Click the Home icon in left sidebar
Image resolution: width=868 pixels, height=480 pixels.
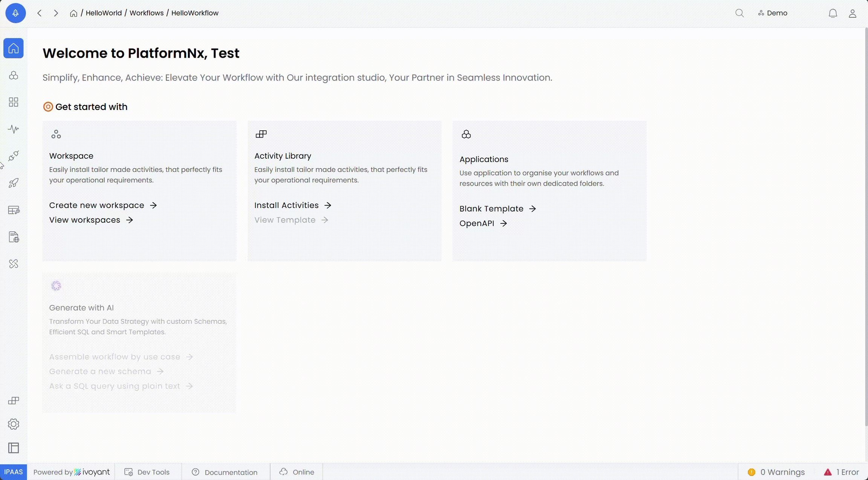click(14, 48)
